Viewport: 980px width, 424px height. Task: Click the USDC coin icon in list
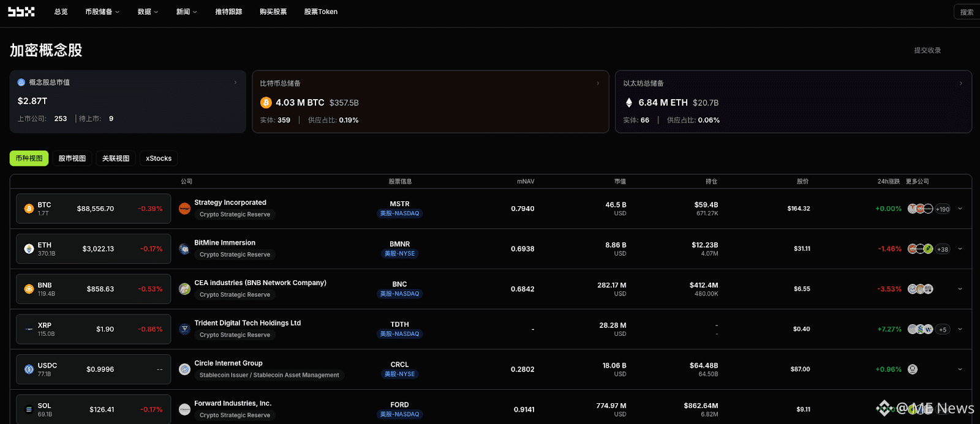coord(29,370)
